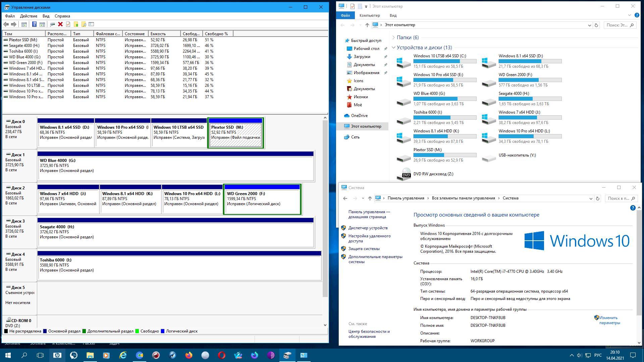
Task: Switch to Вид ribbon tab in Explorer
Action: coord(393,15)
